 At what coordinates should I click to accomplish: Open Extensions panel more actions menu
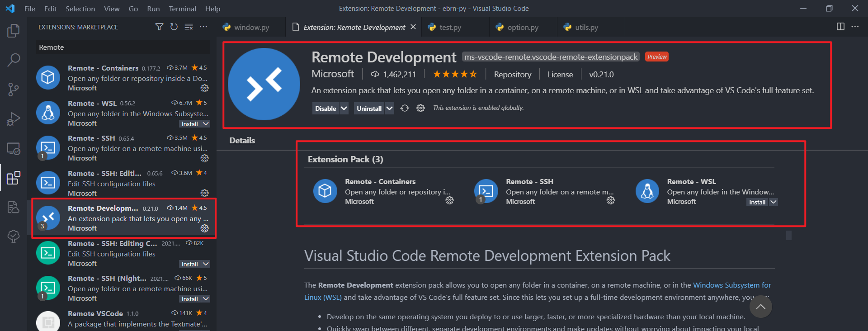203,27
